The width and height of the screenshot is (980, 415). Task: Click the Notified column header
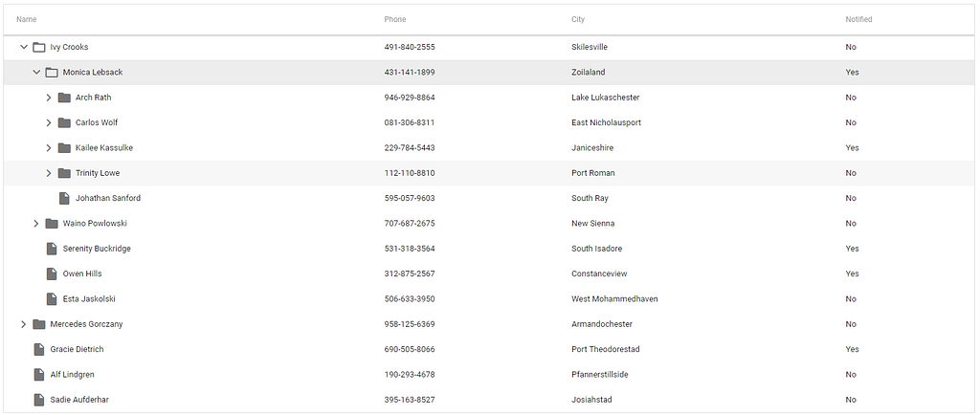click(858, 19)
